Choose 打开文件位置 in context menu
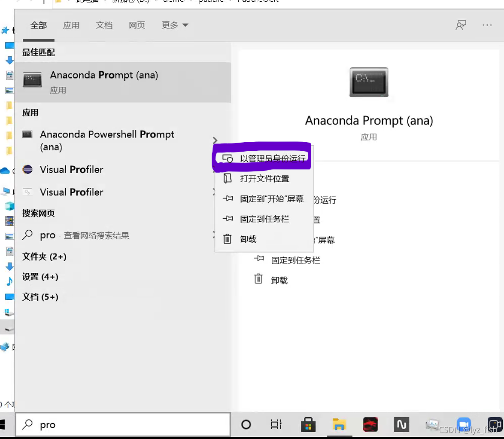The image size is (504, 439). click(x=264, y=179)
